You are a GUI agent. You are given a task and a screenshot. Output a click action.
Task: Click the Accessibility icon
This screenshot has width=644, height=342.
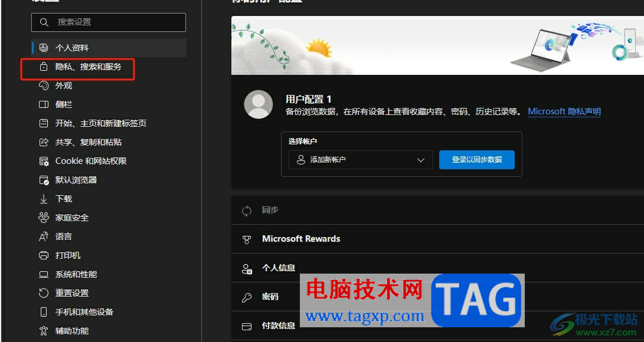44,331
